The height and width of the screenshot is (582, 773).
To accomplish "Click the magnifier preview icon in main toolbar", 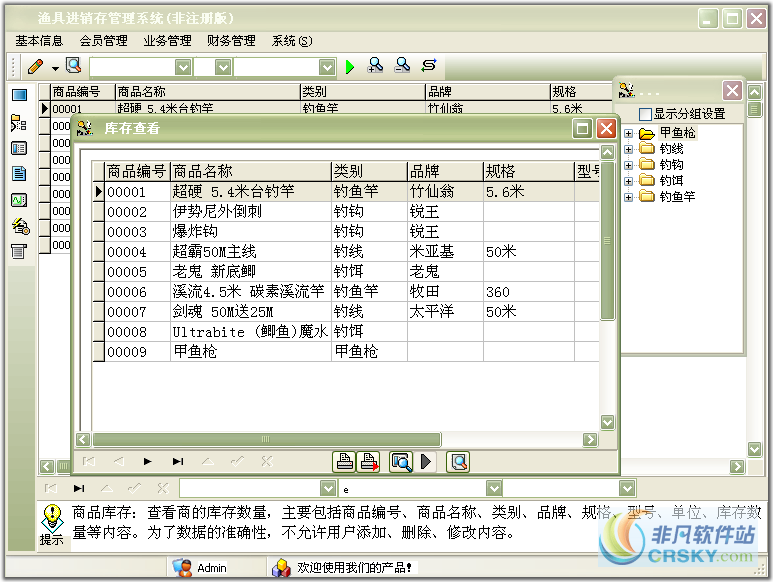I will pos(73,66).
